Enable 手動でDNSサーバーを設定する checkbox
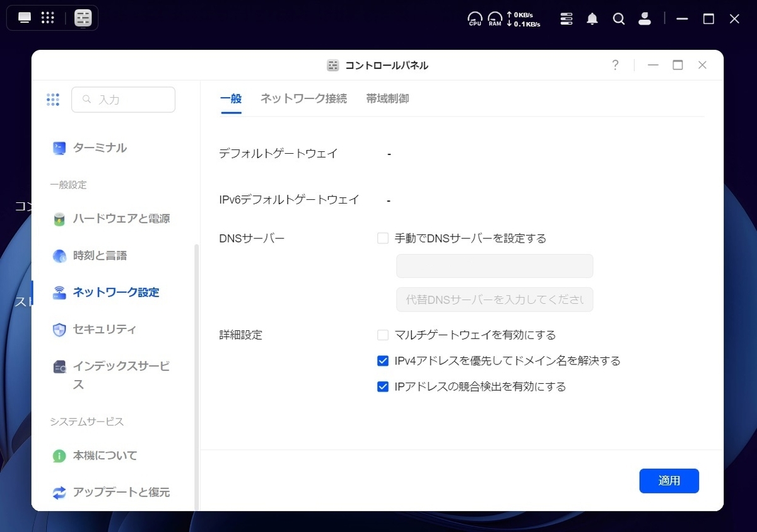 (x=382, y=238)
